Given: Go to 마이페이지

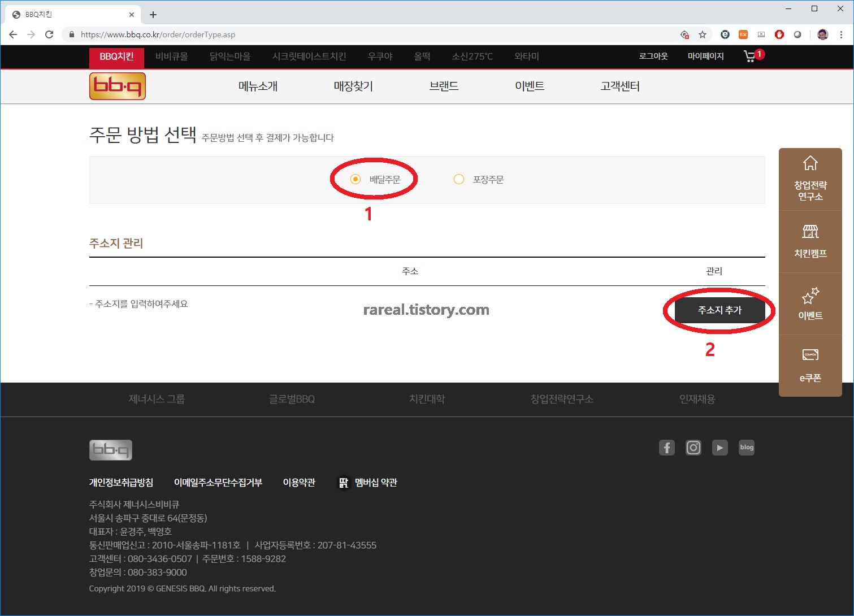Looking at the screenshot, I should pos(706,57).
